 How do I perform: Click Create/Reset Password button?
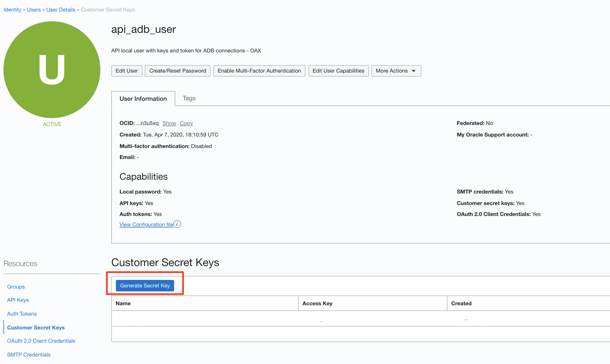(178, 71)
